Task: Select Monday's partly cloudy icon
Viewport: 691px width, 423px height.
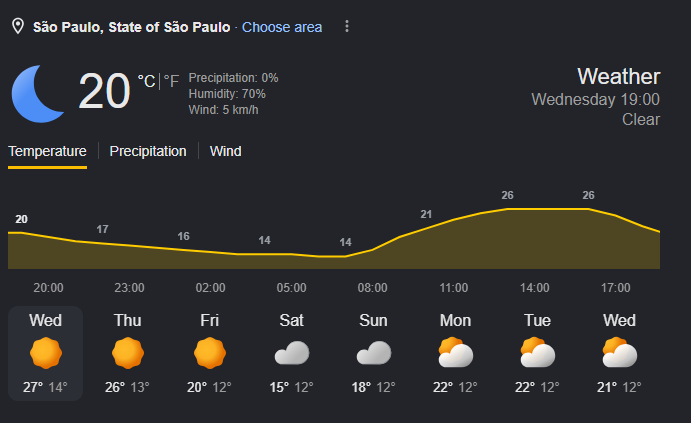Action: pos(456,352)
